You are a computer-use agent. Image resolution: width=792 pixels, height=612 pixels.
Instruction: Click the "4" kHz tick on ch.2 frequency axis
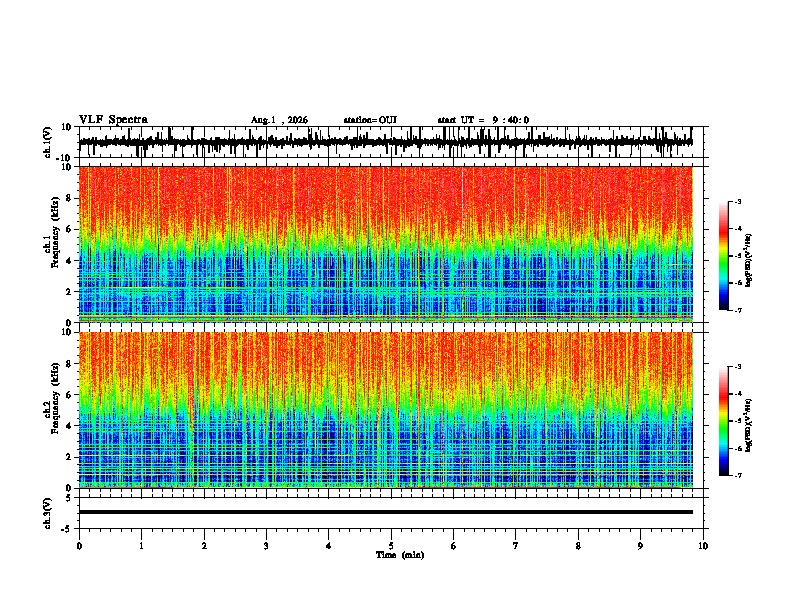(70, 426)
